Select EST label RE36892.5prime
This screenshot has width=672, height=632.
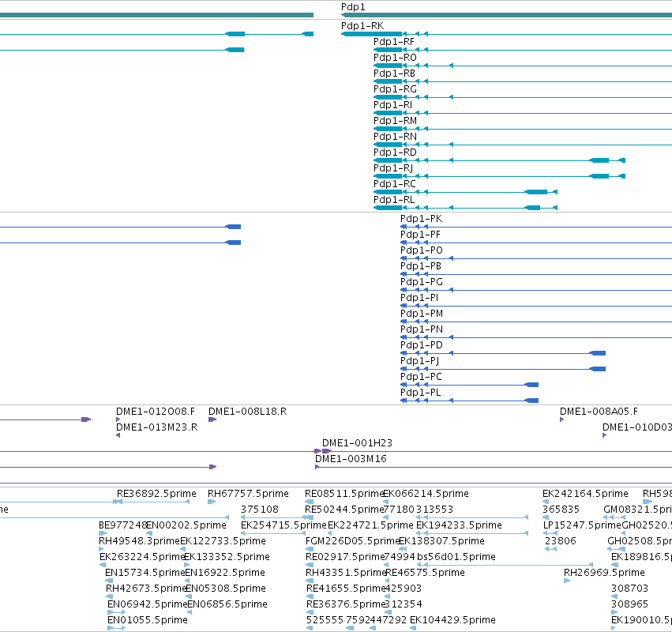point(156,494)
